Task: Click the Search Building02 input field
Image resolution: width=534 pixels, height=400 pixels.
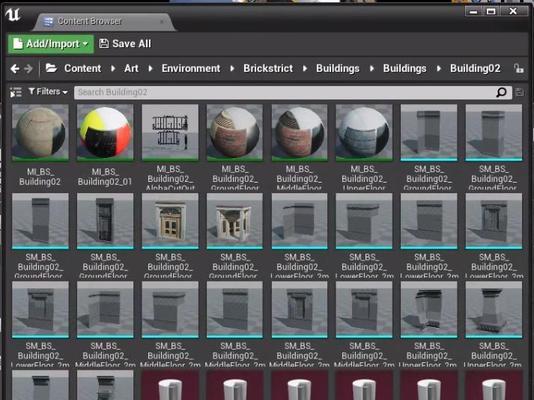Action: tap(293, 92)
